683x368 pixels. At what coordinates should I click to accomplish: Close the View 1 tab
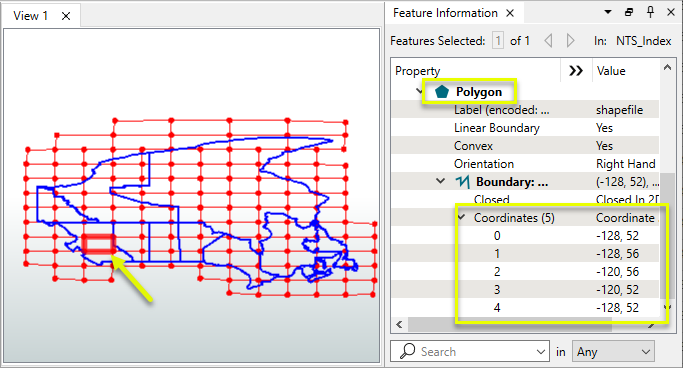point(66,16)
